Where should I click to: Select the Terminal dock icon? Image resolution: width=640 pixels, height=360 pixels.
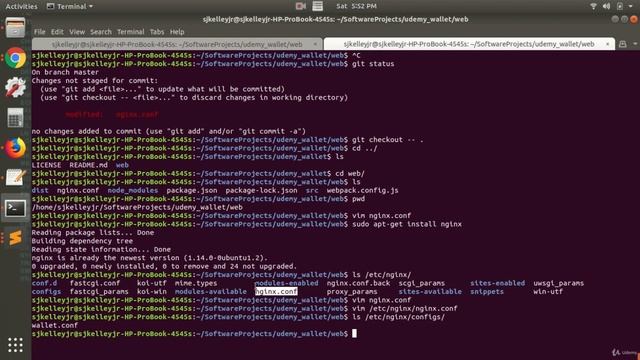click(x=16, y=208)
